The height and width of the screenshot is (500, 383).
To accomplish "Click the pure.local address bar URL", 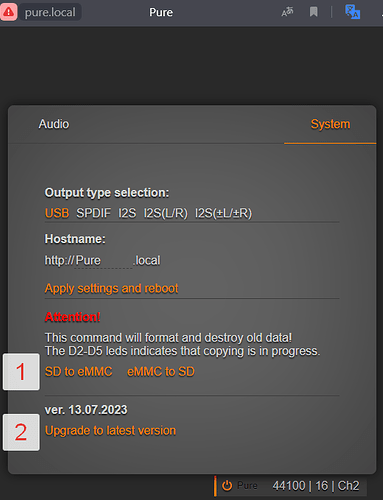I will (50, 12).
